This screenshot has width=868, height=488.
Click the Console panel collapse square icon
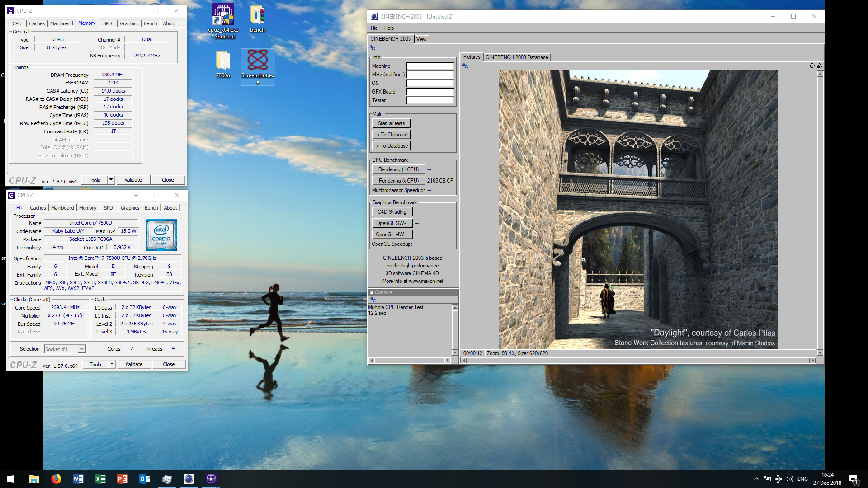point(371,292)
